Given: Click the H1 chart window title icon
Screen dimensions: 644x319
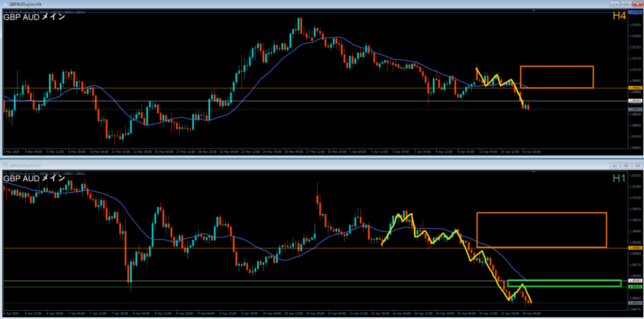Looking at the screenshot, I should coord(6,164).
